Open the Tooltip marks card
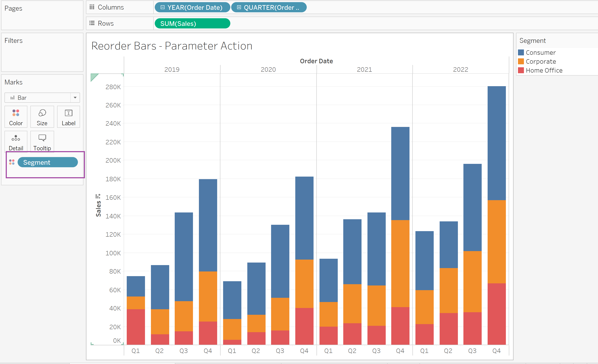 [x=42, y=142]
